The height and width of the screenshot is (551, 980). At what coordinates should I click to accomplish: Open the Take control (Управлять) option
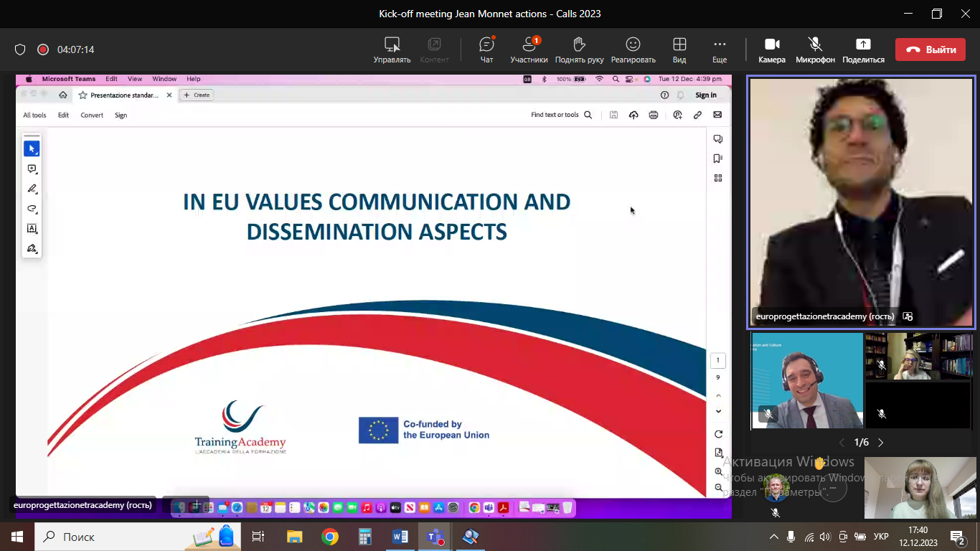(x=392, y=50)
